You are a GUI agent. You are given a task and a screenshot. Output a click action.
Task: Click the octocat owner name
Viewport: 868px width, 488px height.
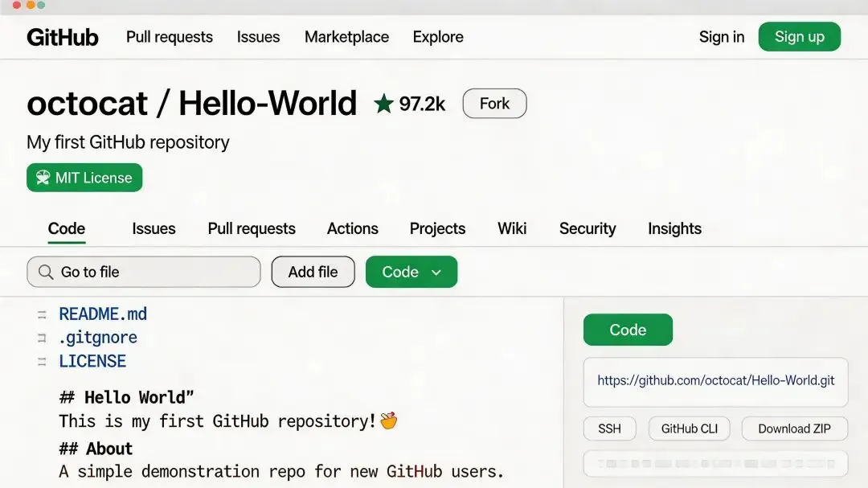point(88,104)
